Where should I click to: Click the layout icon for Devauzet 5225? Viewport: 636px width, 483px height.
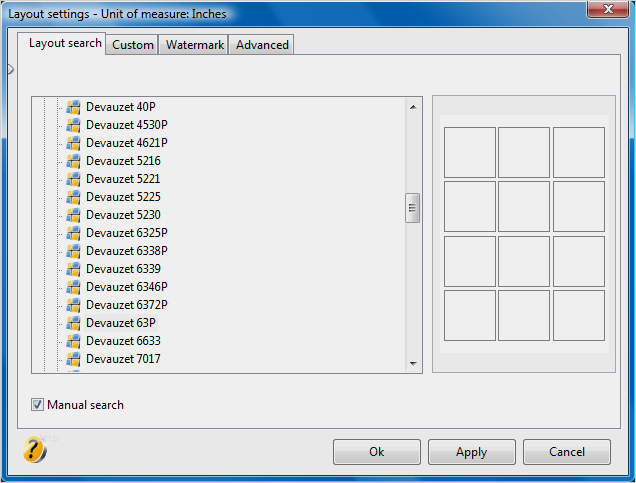[x=73, y=197]
